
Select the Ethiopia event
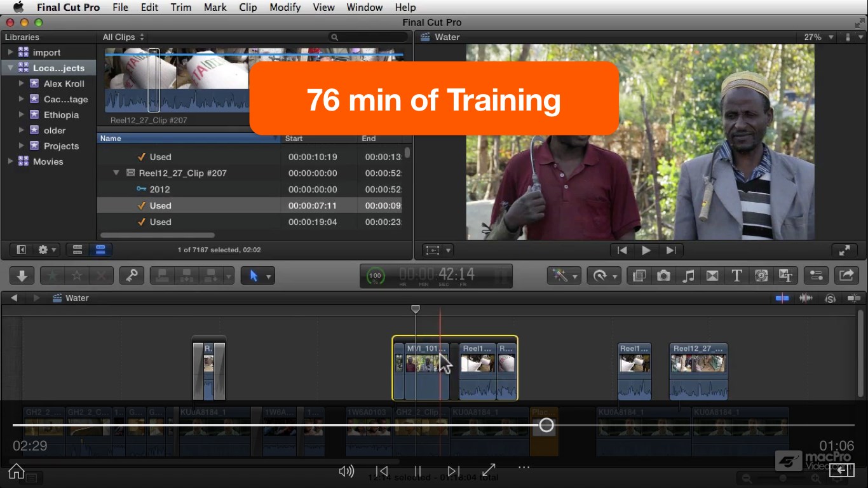pos(61,115)
